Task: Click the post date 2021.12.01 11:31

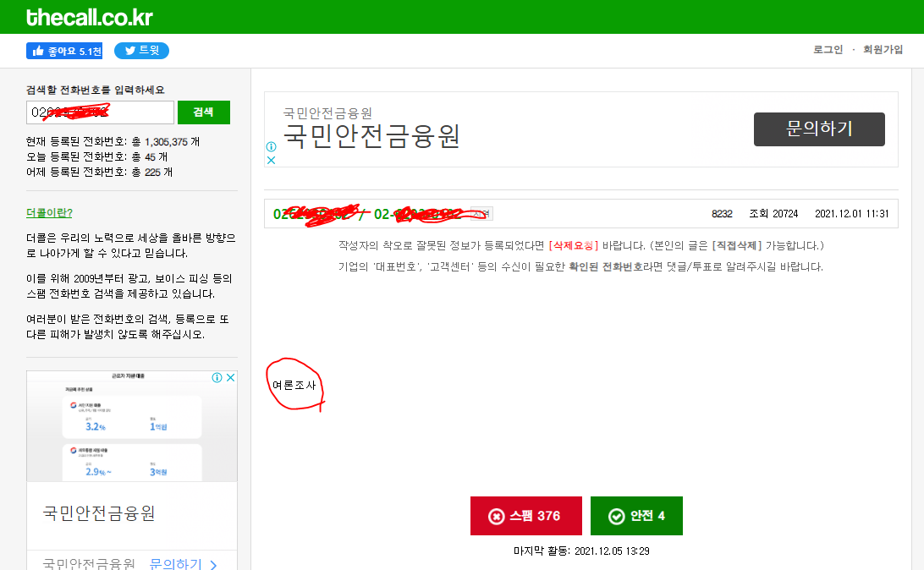Action: 851,214
